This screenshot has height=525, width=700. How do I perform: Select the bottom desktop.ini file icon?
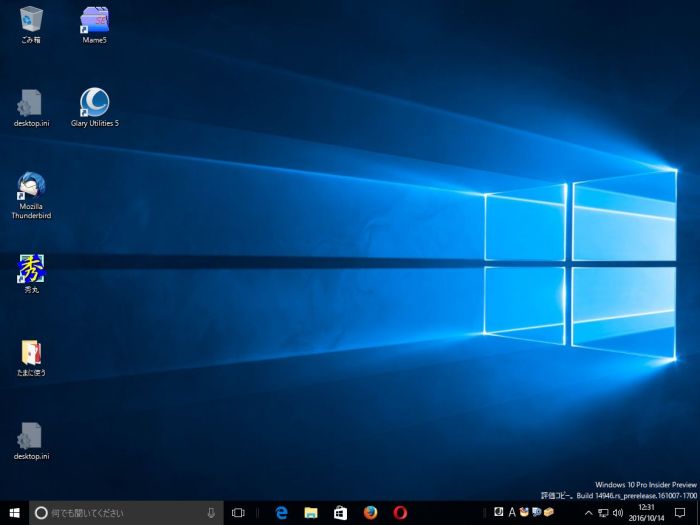click(x=31, y=436)
